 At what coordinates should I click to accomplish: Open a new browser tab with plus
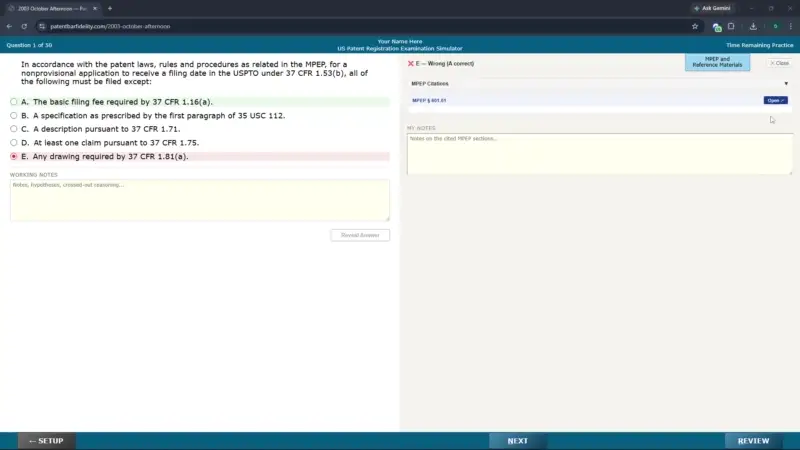tap(110, 8)
